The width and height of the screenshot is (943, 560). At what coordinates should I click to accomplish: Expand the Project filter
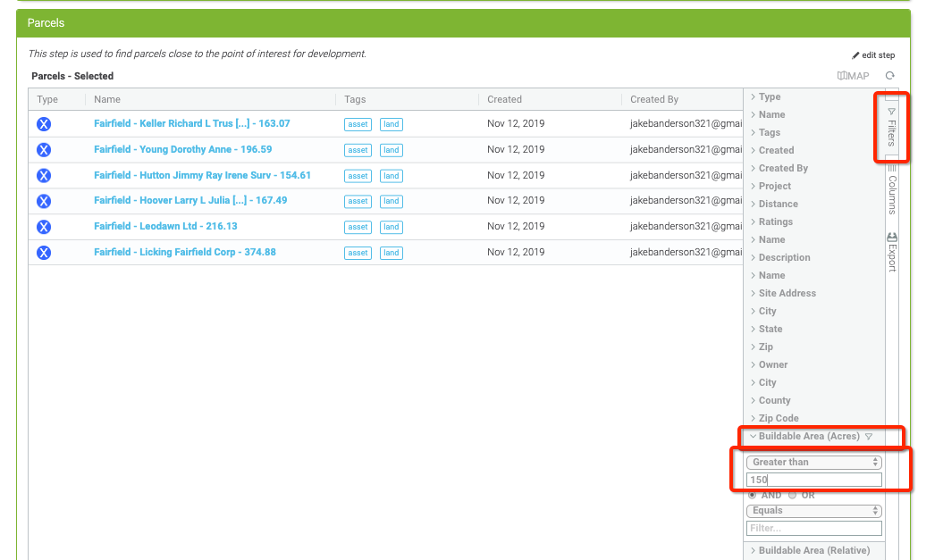point(770,187)
